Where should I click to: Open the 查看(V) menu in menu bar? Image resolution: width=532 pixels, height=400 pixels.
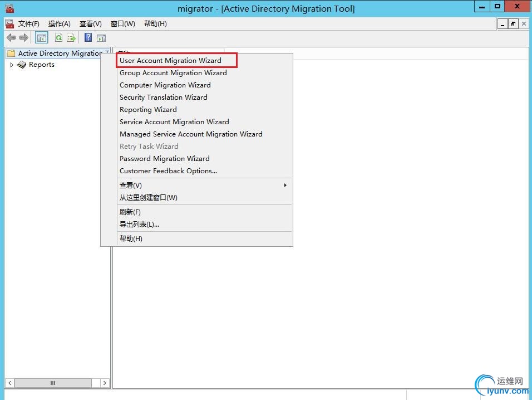pyautogui.click(x=91, y=24)
